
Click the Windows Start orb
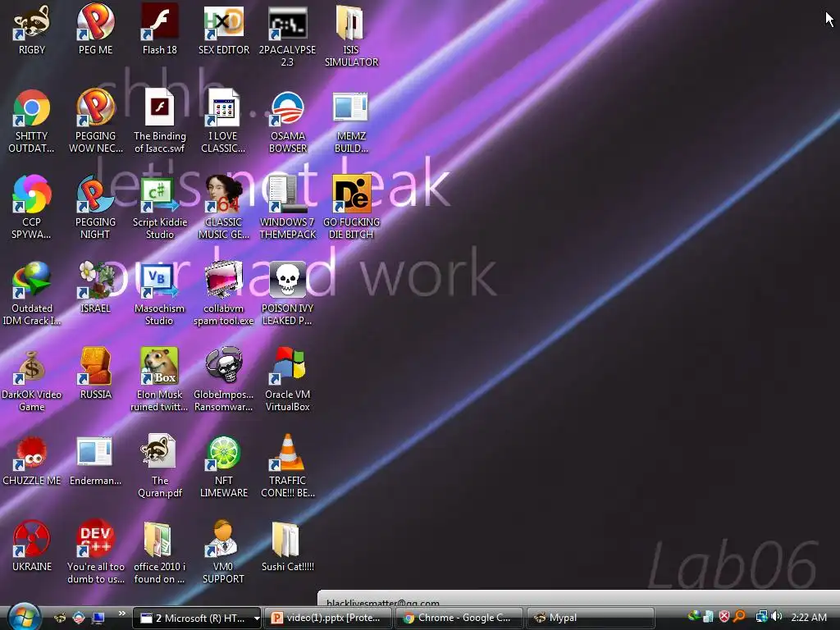click(24, 617)
